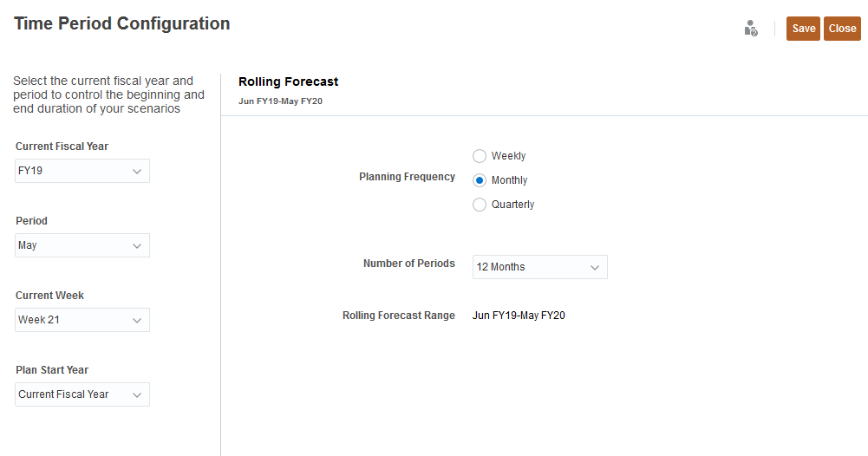Viewport: 868px width, 456px height.
Task: Click the user assistance help icon
Action: point(751,29)
